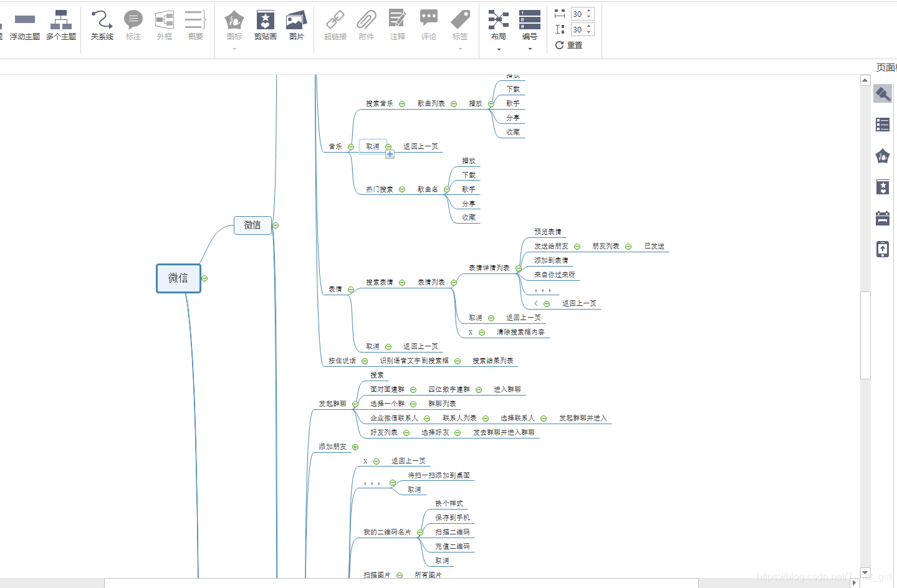Collapse the 音乐 branch
The height and width of the screenshot is (588, 897).
[x=351, y=147]
